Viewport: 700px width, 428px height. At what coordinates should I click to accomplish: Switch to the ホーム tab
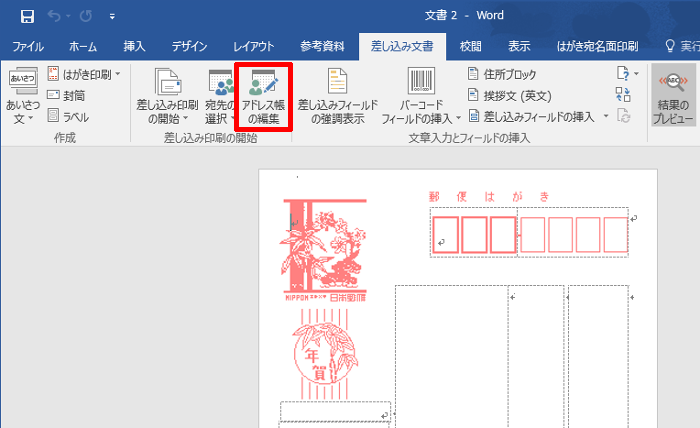tap(83, 46)
